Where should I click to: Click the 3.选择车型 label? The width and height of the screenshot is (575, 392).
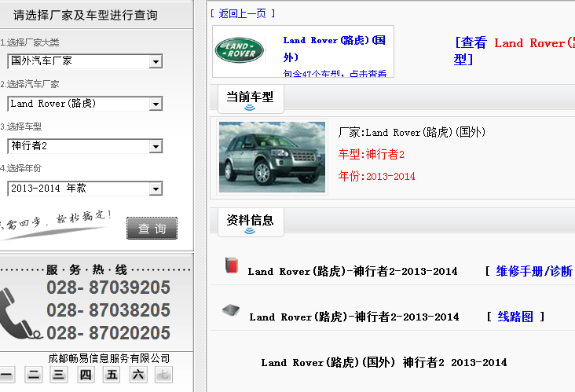point(21,127)
